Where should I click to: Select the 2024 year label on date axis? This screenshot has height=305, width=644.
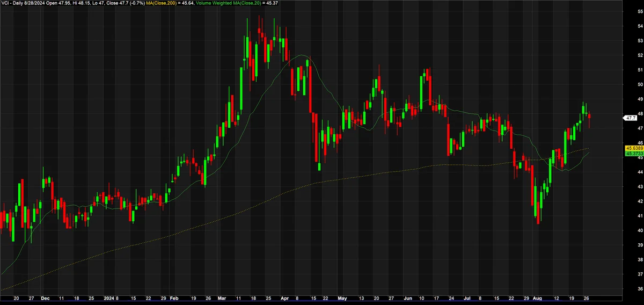click(x=109, y=297)
